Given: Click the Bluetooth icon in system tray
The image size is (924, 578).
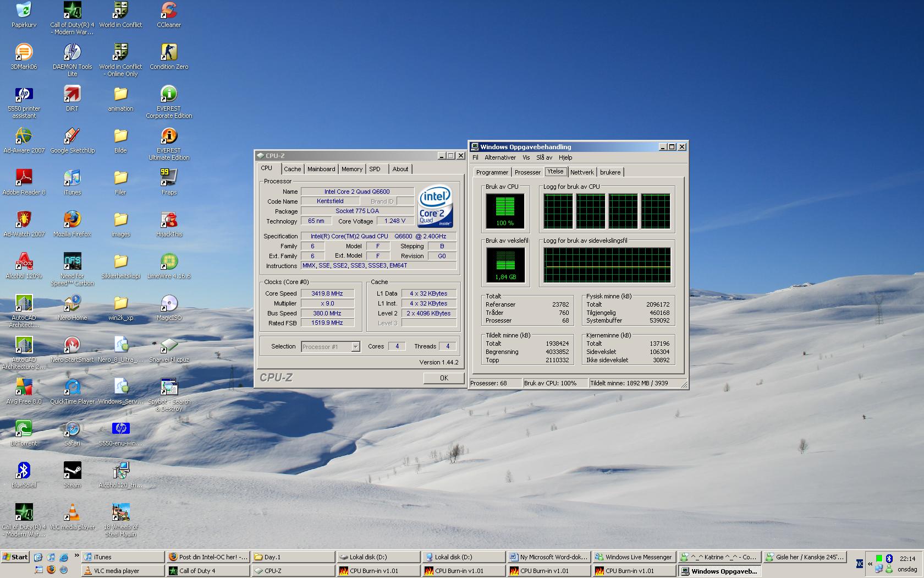Looking at the screenshot, I should point(889,559).
